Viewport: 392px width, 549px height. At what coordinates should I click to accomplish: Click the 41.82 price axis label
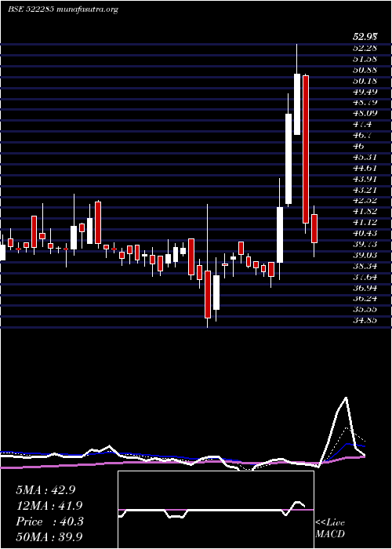[x=365, y=211]
